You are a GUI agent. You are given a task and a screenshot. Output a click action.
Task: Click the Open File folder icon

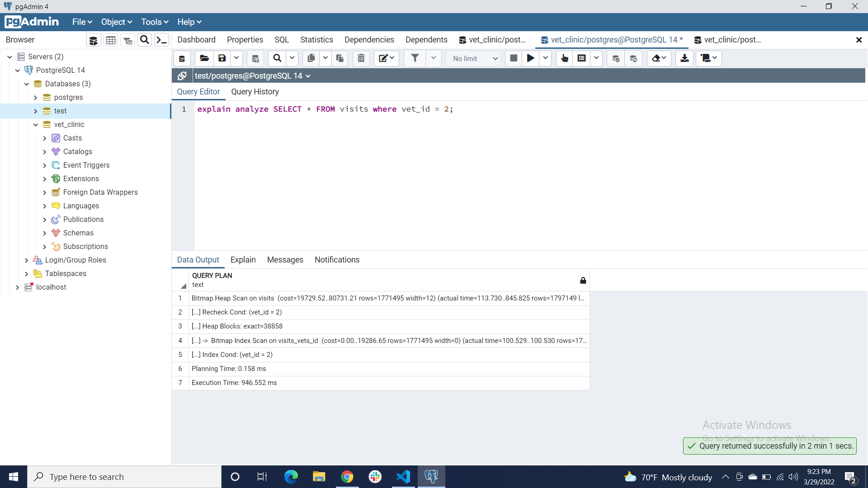coord(204,58)
